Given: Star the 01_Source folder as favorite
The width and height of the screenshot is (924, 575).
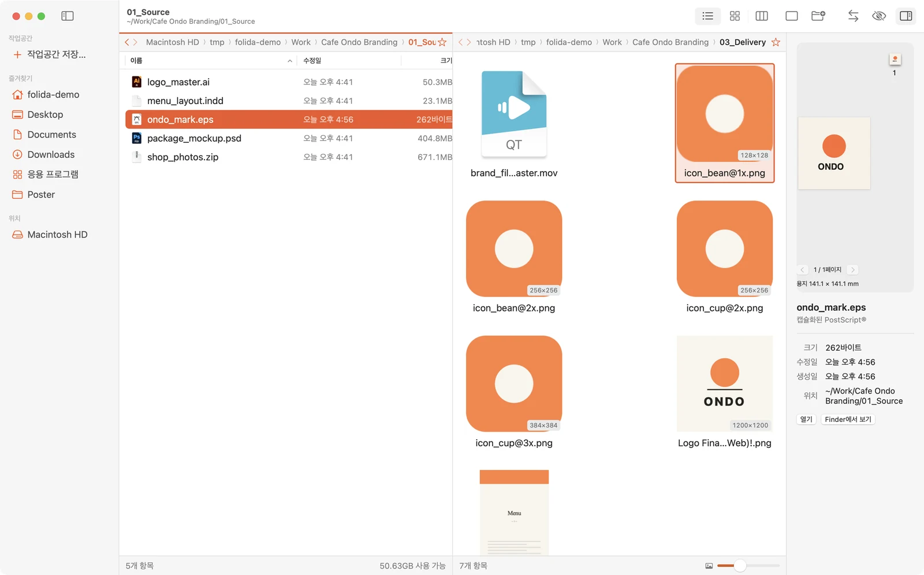Looking at the screenshot, I should coord(442,42).
